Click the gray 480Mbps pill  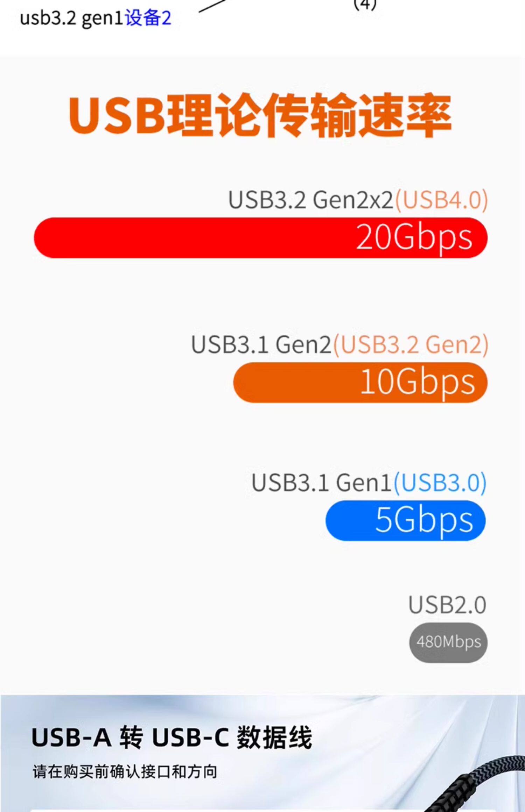pyautogui.click(x=448, y=642)
